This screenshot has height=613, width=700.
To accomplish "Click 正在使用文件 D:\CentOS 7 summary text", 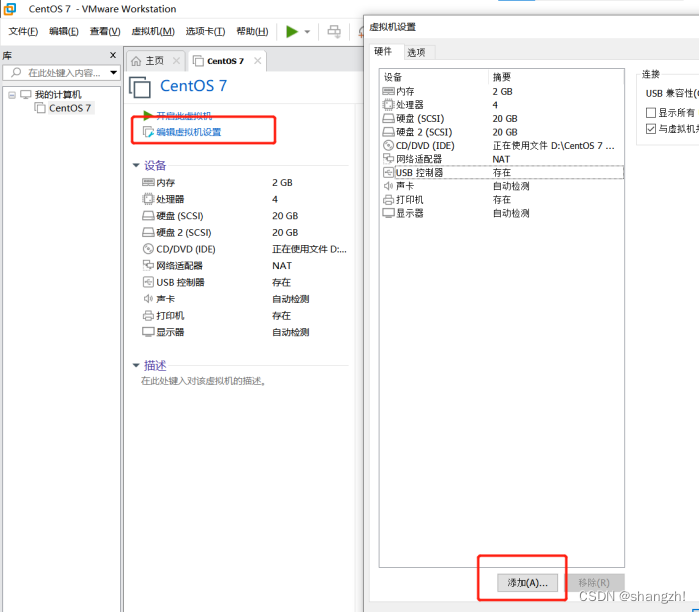I will [x=554, y=146].
